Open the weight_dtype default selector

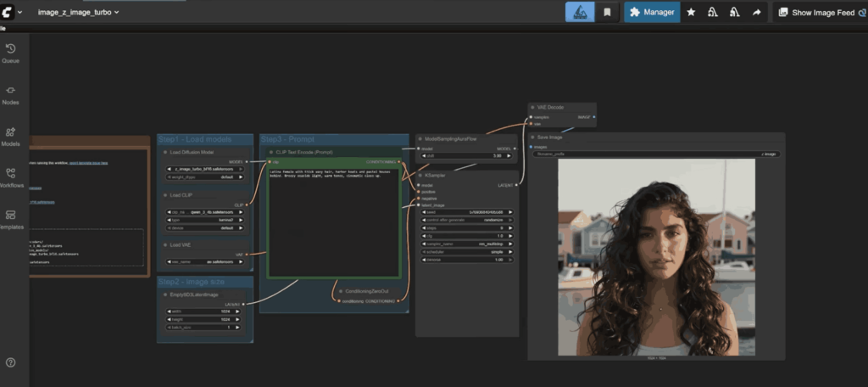[204, 177]
